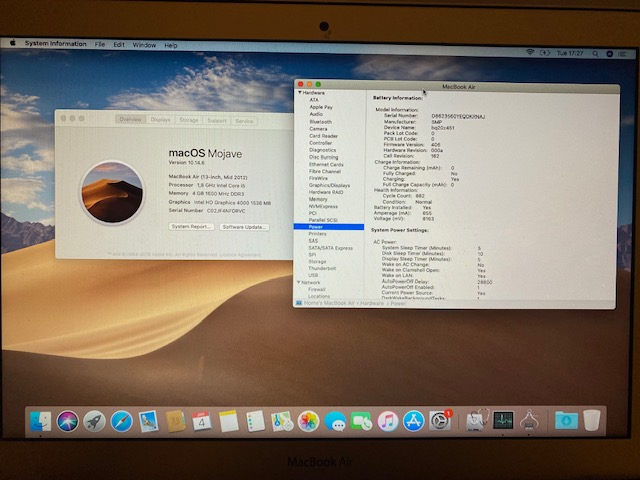
Task: Open the Apple menu
Action: pyautogui.click(x=13, y=42)
